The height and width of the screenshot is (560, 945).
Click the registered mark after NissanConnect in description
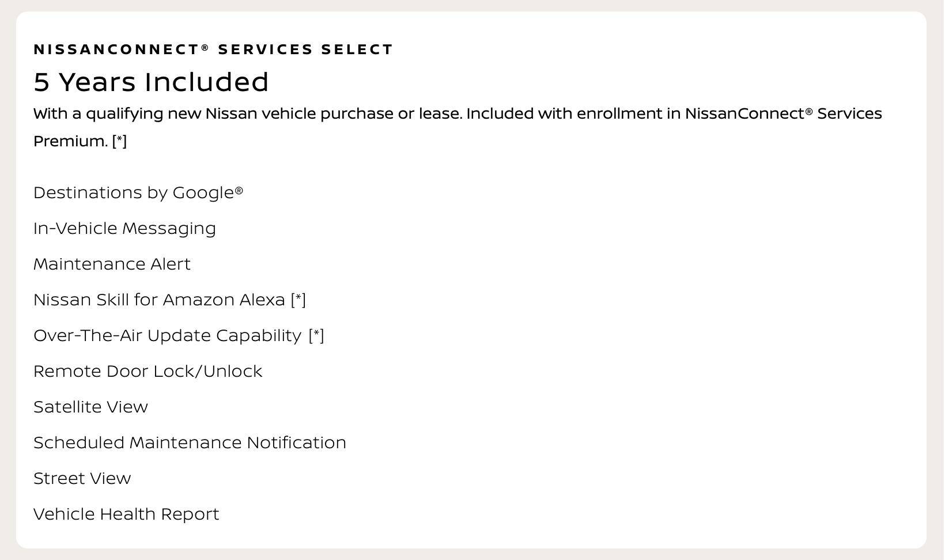pos(809,111)
